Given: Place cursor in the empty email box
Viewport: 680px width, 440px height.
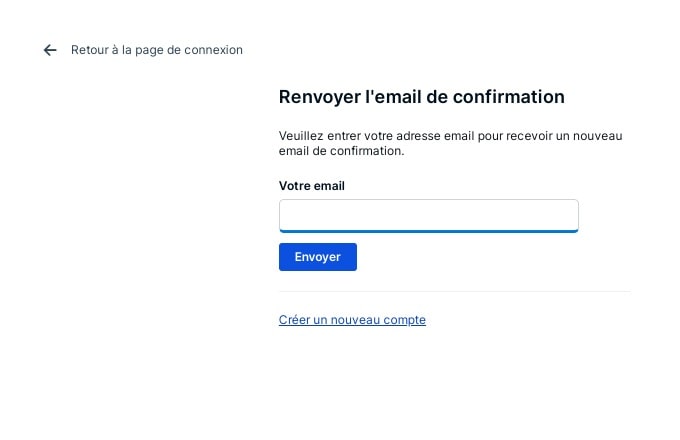Looking at the screenshot, I should point(428,215).
